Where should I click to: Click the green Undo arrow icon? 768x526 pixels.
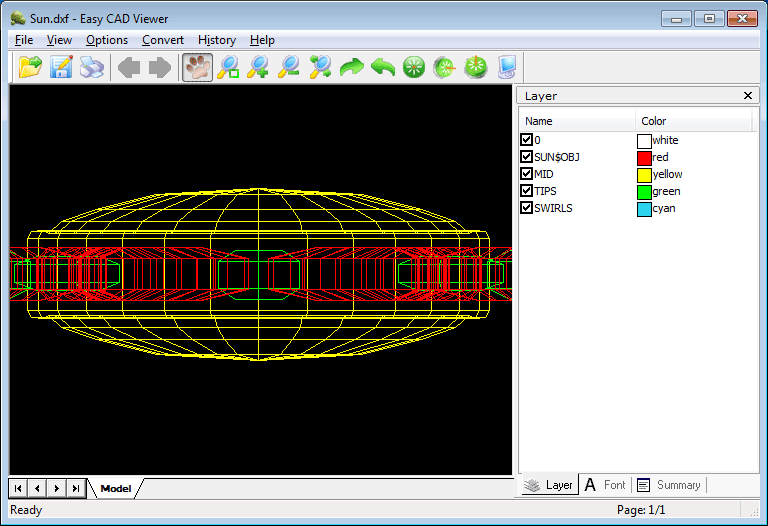coord(382,67)
